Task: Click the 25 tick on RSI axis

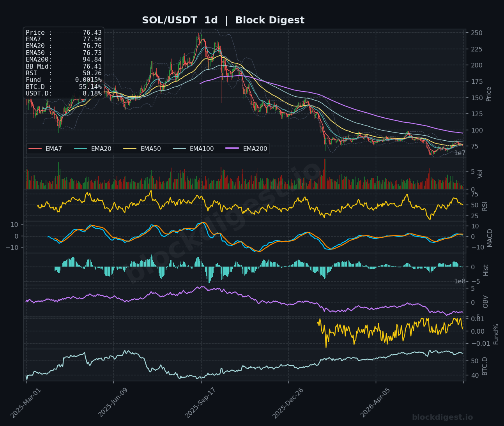Action: point(475,216)
